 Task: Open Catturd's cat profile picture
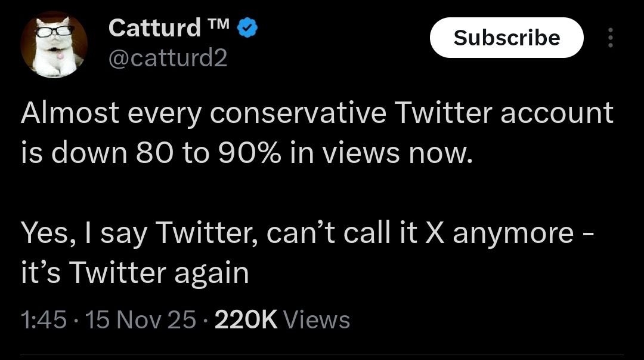click(x=54, y=45)
